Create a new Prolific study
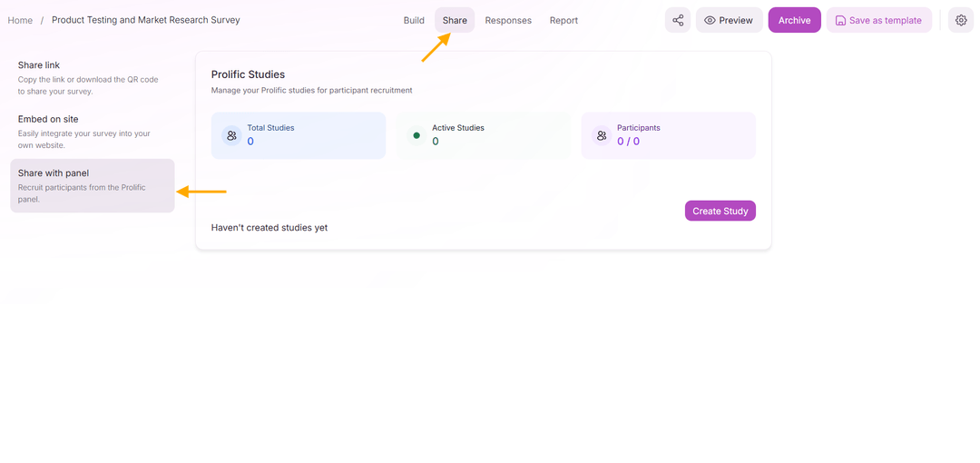The width and height of the screenshot is (980, 463). coord(720,211)
